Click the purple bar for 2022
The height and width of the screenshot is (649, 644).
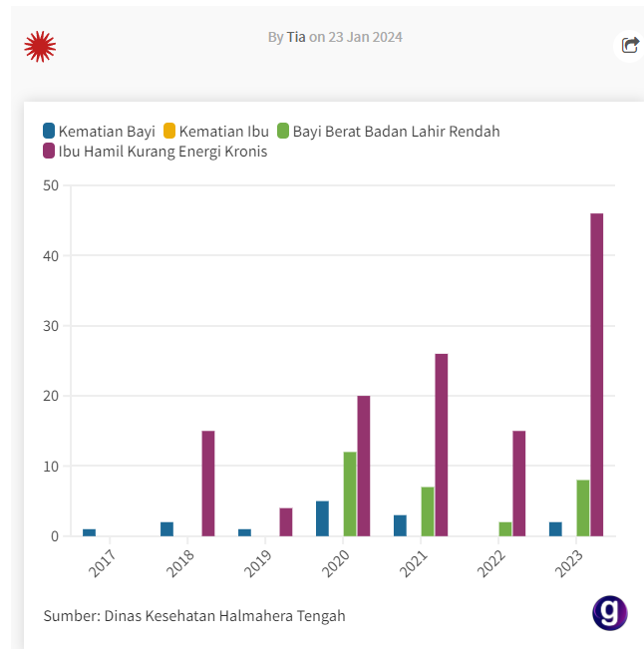click(518, 484)
